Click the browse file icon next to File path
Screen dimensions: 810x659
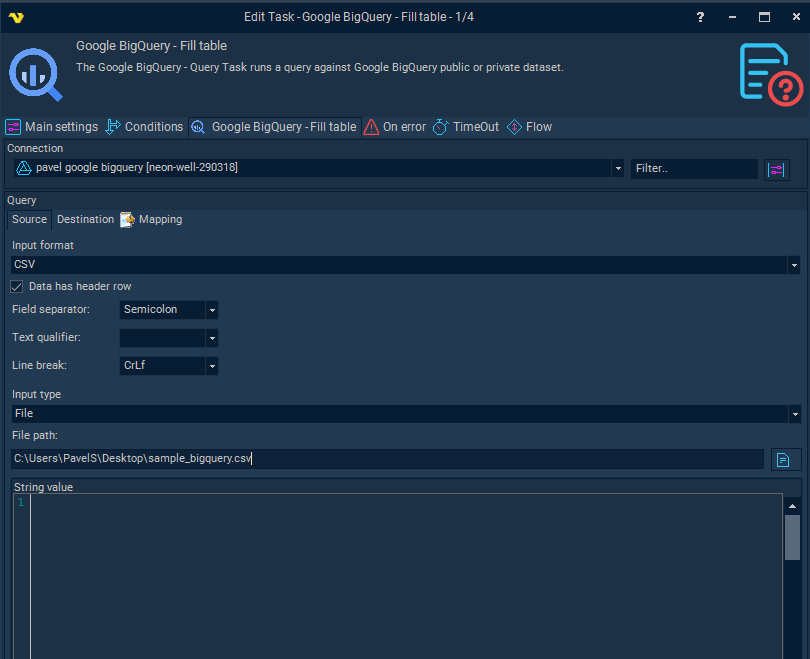click(783, 459)
